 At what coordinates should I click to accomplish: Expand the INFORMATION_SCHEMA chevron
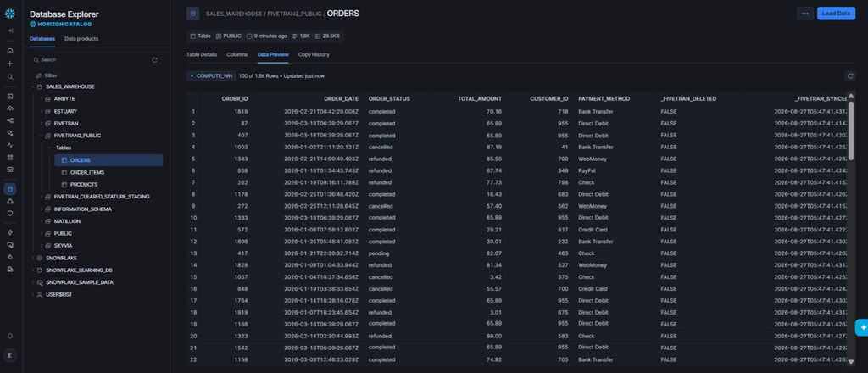pos(41,209)
